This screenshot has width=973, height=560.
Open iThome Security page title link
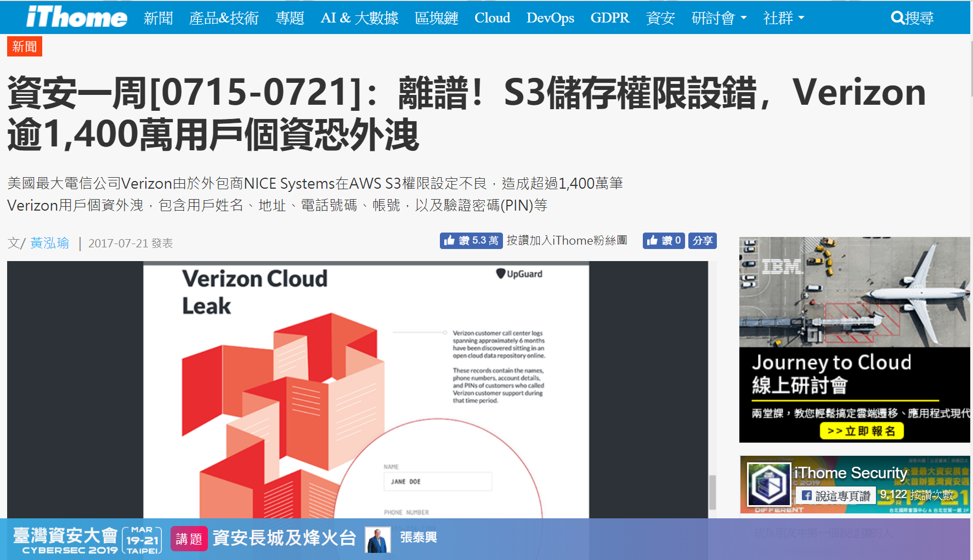click(850, 473)
